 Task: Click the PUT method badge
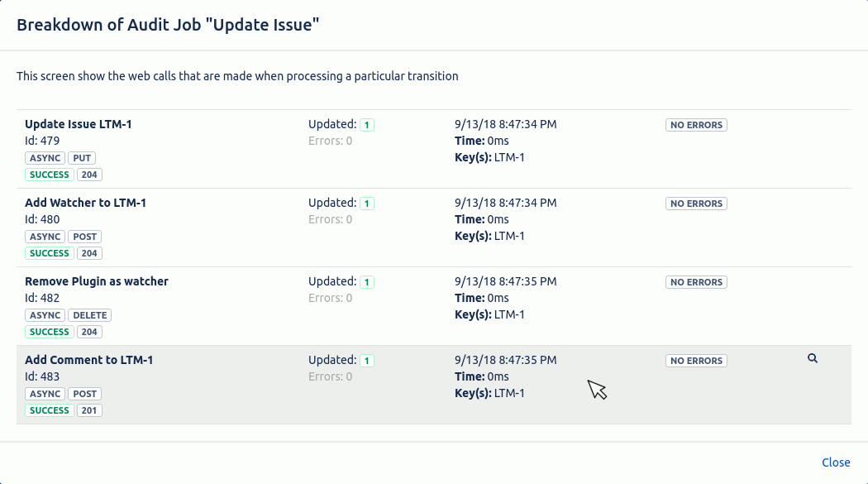click(x=82, y=158)
